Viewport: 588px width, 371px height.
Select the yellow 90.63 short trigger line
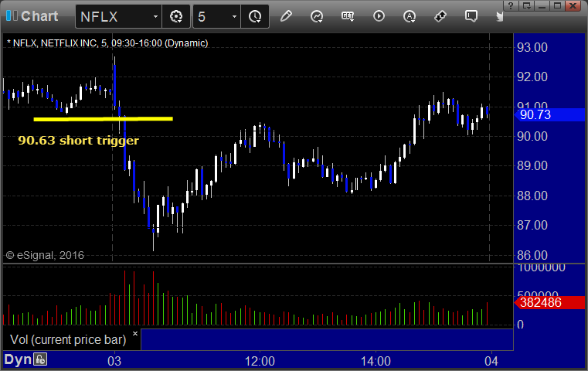103,119
